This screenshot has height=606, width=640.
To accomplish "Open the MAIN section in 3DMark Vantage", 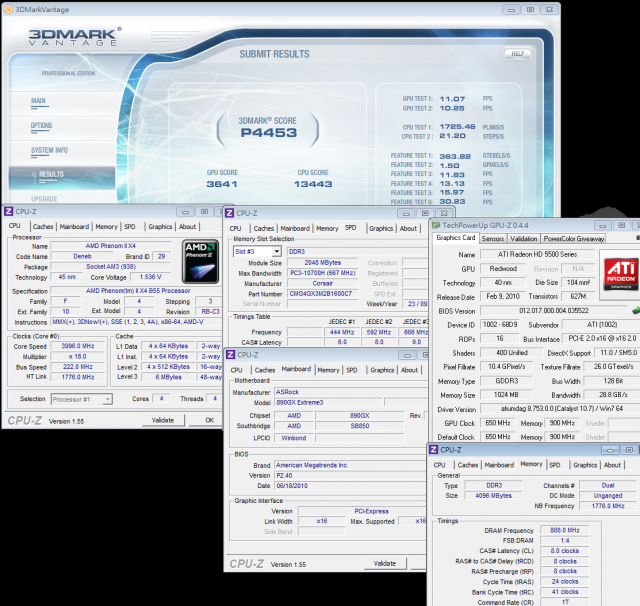I will [38, 101].
